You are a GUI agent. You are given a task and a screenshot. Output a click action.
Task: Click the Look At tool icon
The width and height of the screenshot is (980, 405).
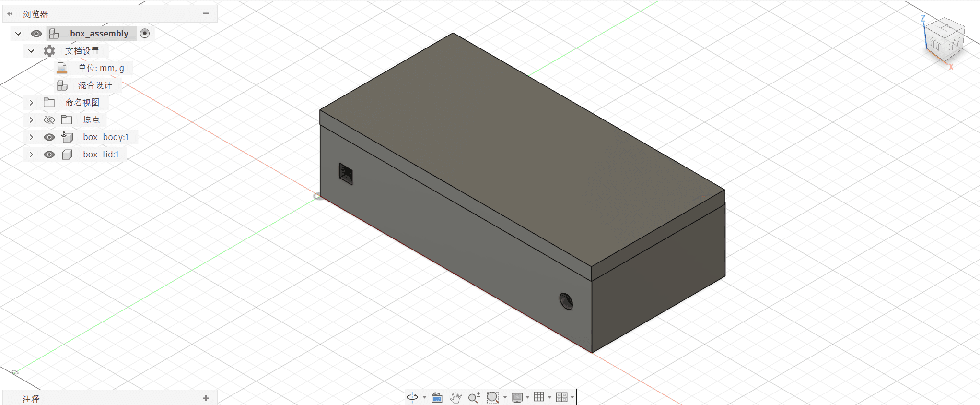(437, 397)
